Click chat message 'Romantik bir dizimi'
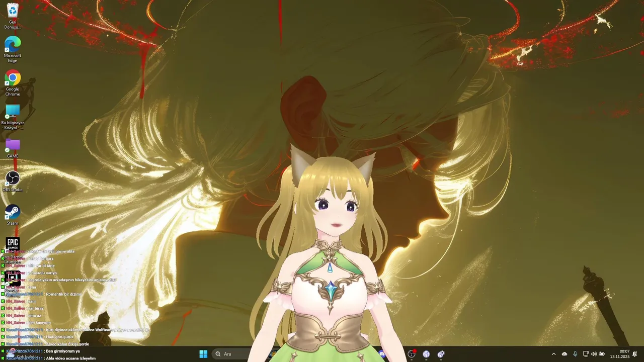The image size is (644, 362). (x=63, y=294)
